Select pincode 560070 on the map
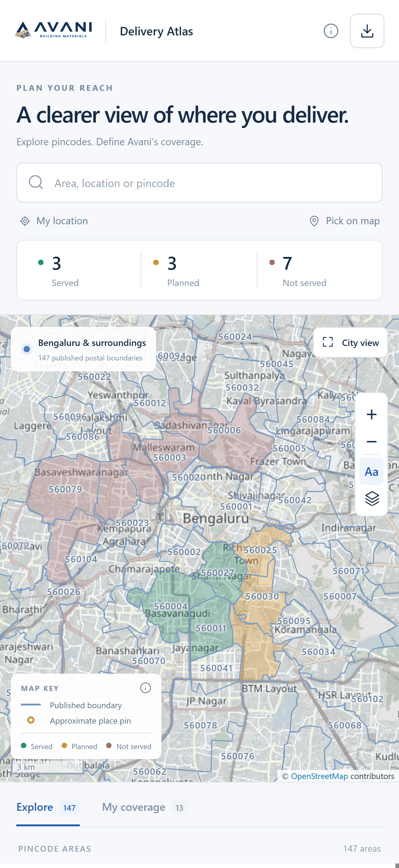Viewport: 399px width, 868px height. point(149,660)
